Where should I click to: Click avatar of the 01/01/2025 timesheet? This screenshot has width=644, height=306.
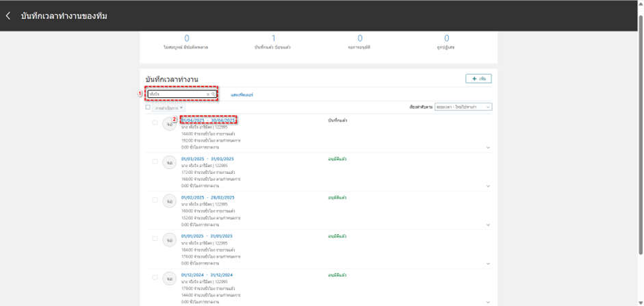(x=169, y=240)
